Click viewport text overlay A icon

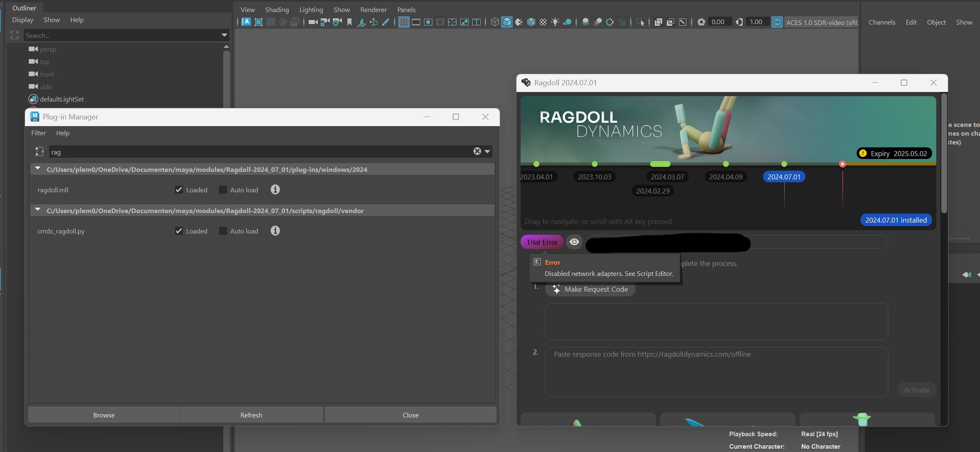246,22
